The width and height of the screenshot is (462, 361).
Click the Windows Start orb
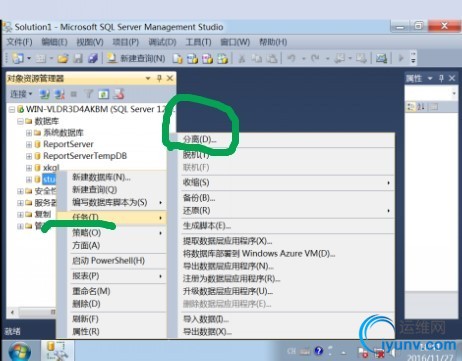(x=20, y=352)
